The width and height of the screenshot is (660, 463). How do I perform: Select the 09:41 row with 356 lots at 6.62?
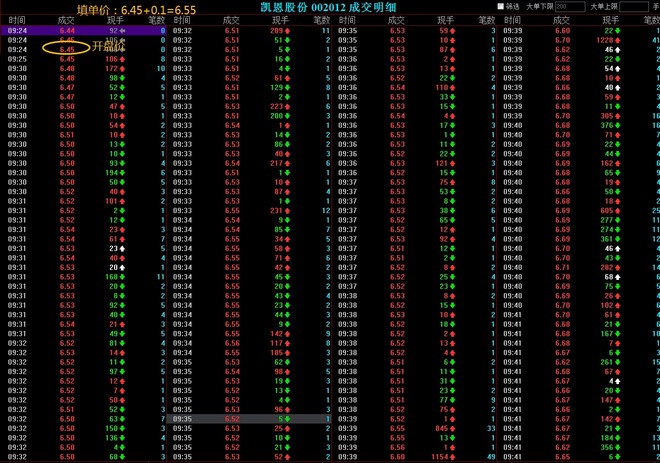pos(579,447)
